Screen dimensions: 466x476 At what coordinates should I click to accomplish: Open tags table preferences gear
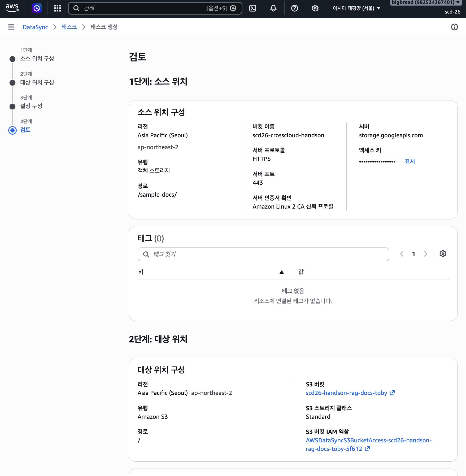click(x=443, y=254)
